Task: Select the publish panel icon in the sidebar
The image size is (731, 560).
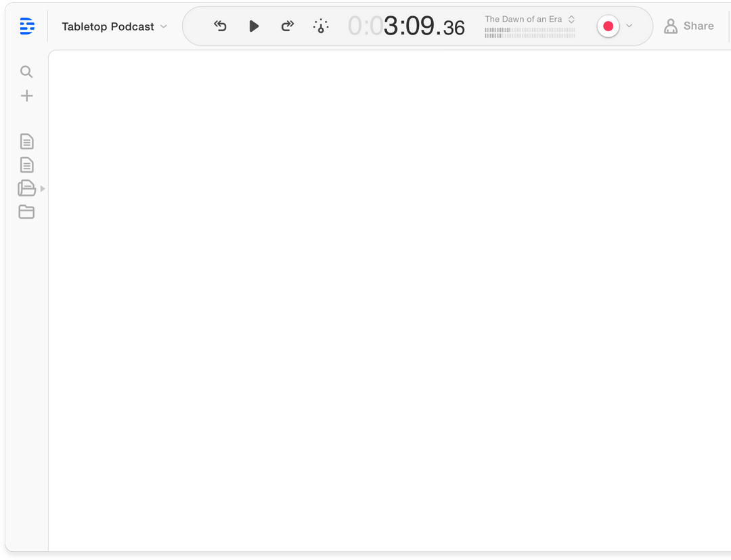Action: (26, 188)
